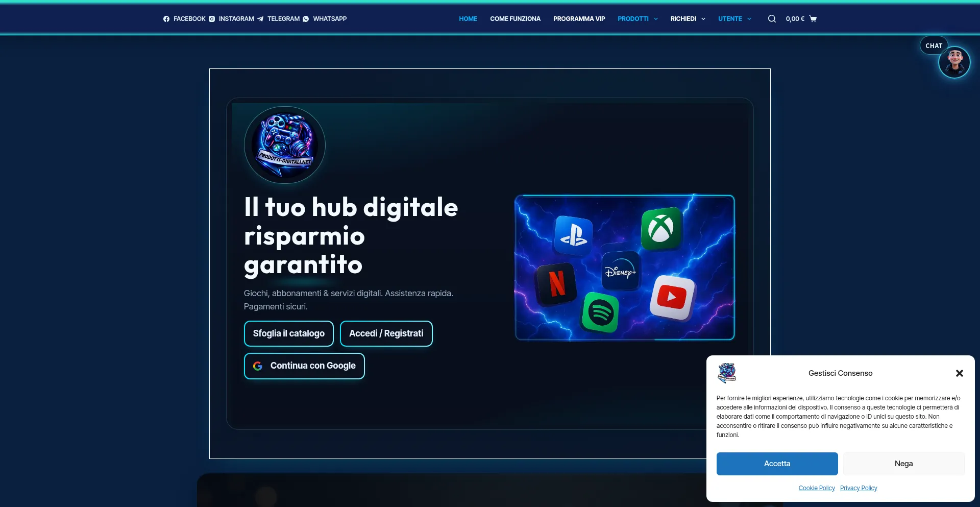Open the Instagram social link
This screenshot has width=980, height=507.
pyautogui.click(x=231, y=19)
